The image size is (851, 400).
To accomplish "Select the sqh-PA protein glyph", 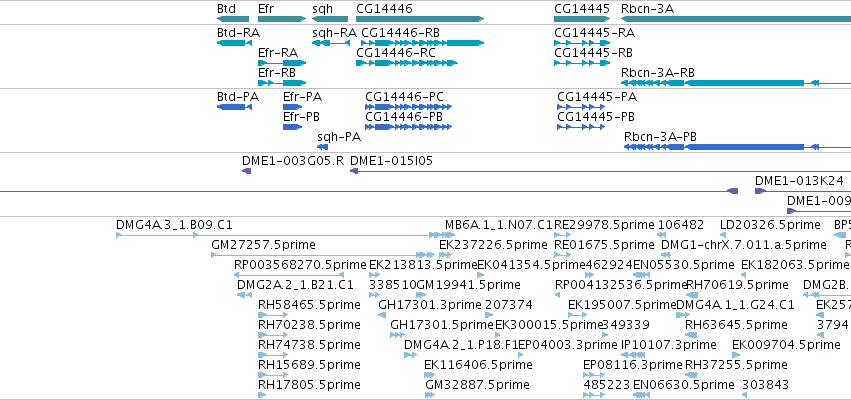I will [323, 147].
